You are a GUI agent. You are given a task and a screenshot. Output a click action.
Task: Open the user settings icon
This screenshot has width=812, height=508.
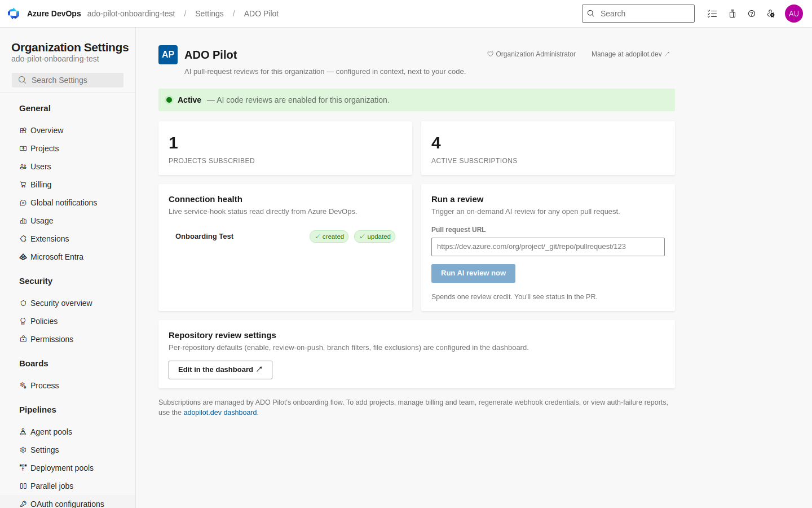[771, 14]
